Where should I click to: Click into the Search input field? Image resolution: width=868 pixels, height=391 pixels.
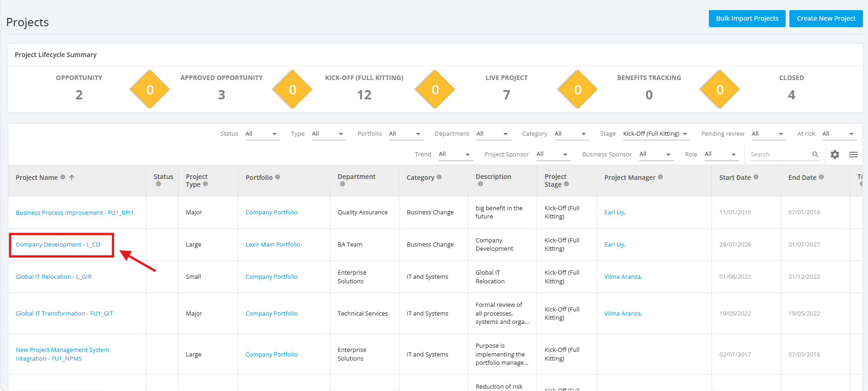[780, 155]
